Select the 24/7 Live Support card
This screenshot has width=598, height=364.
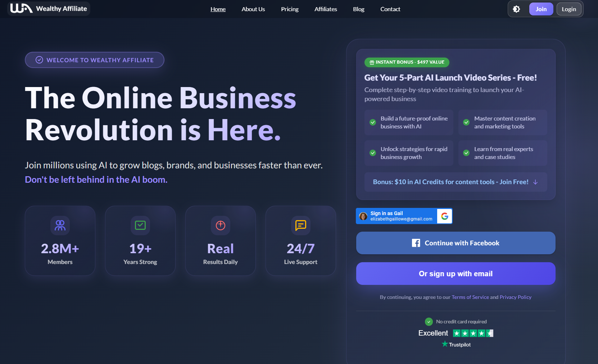tap(301, 241)
